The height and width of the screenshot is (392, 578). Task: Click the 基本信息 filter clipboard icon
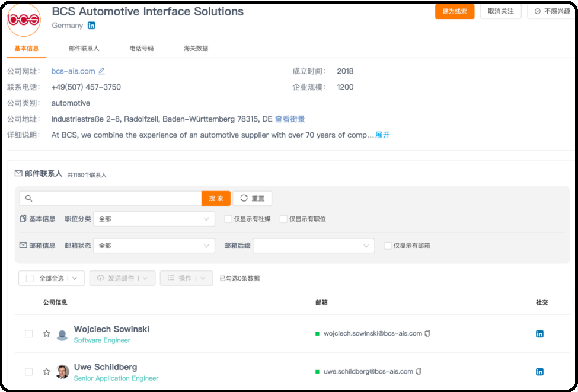point(23,219)
